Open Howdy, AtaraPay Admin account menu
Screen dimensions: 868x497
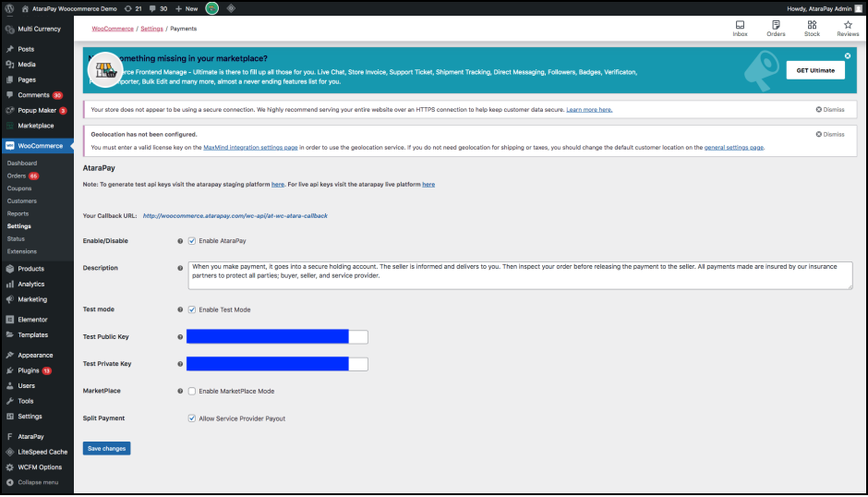tap(825, 9)
